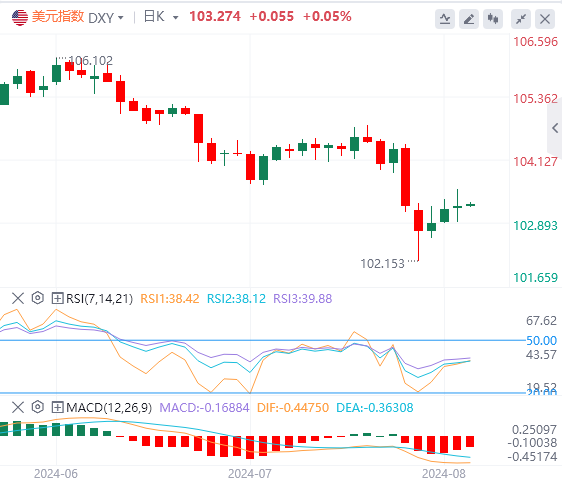Click the MACD -0.45174 axis value
562x486 pixels.
click(532, 457)
